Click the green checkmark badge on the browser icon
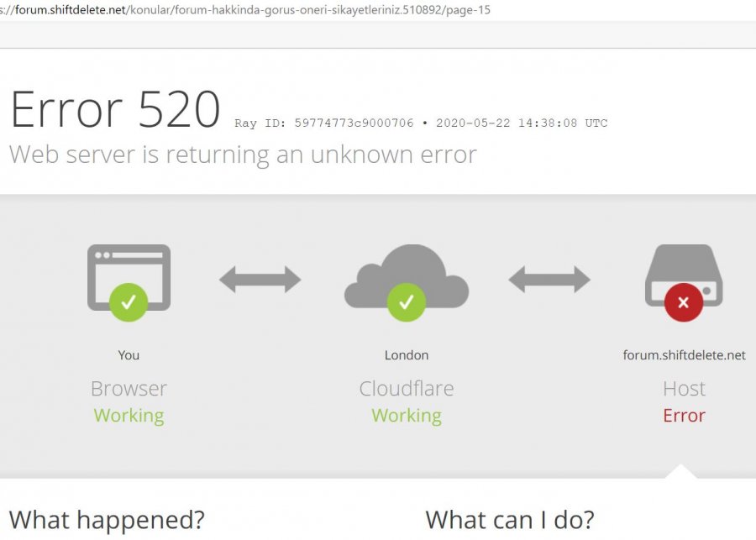Screen dimensions: 756x540 (129, 302)
